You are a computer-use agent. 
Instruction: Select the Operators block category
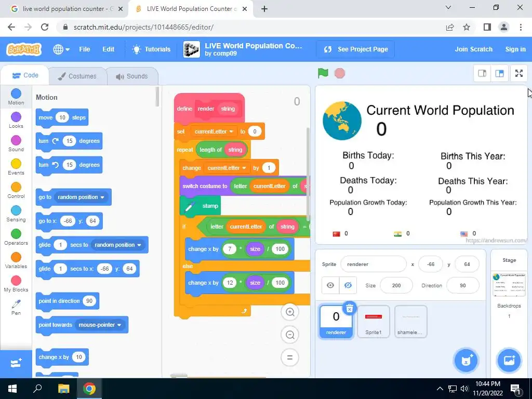tap(16, 237)
